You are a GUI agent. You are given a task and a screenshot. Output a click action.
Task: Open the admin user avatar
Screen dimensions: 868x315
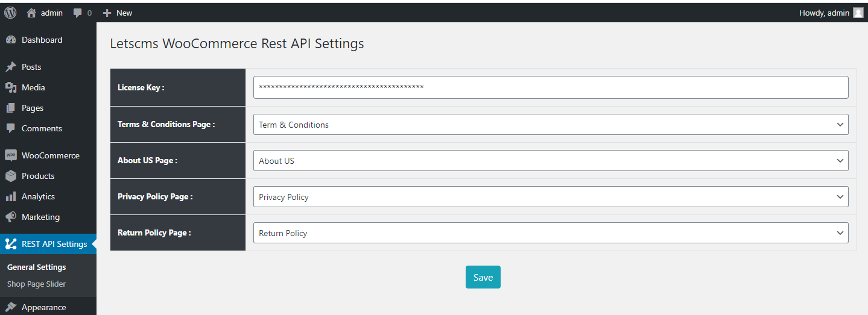[858, 13]
